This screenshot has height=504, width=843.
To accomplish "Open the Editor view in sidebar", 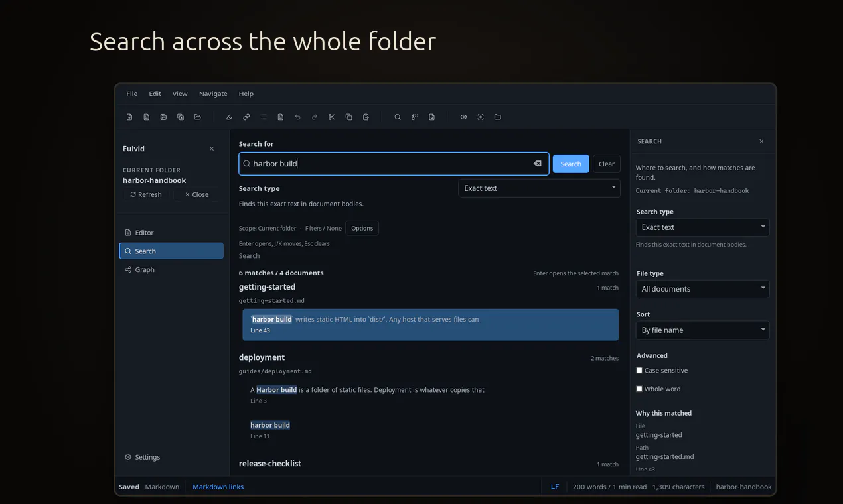I will [171, 233].
